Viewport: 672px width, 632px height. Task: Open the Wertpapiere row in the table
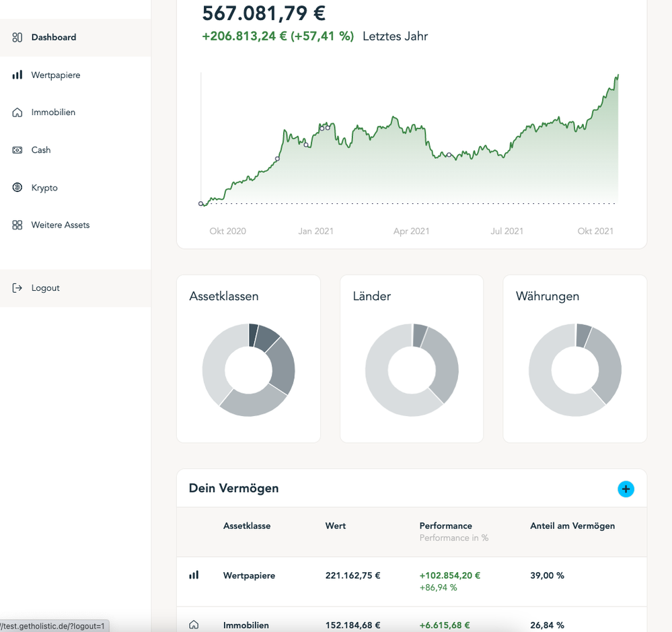point(249,575)
